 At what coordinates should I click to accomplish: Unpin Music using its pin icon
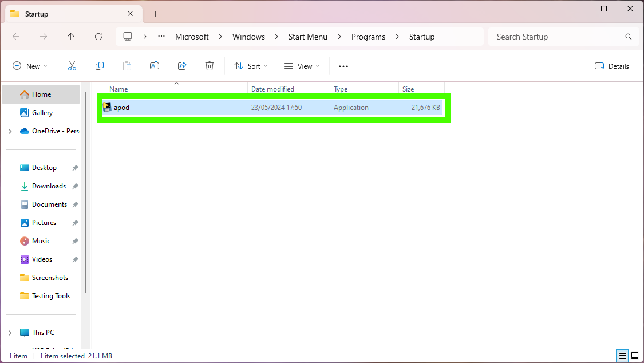point(75,241)
